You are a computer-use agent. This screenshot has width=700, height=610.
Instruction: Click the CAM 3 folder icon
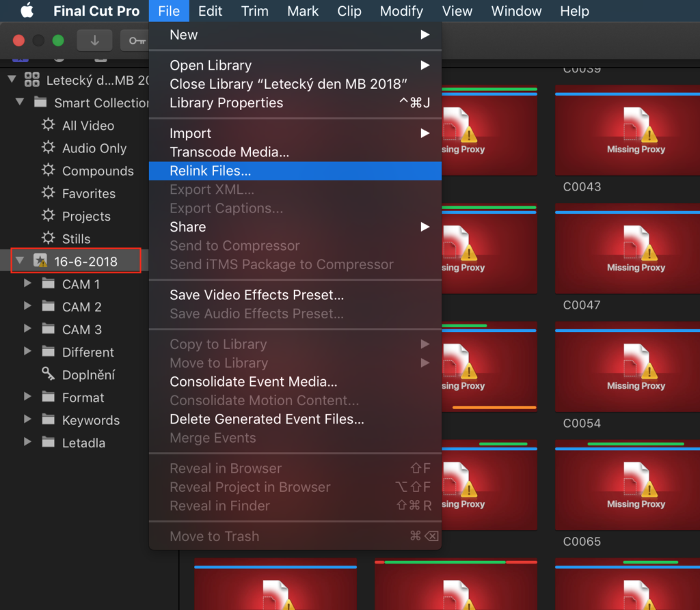pyautogui.click(x=49, y=329)
